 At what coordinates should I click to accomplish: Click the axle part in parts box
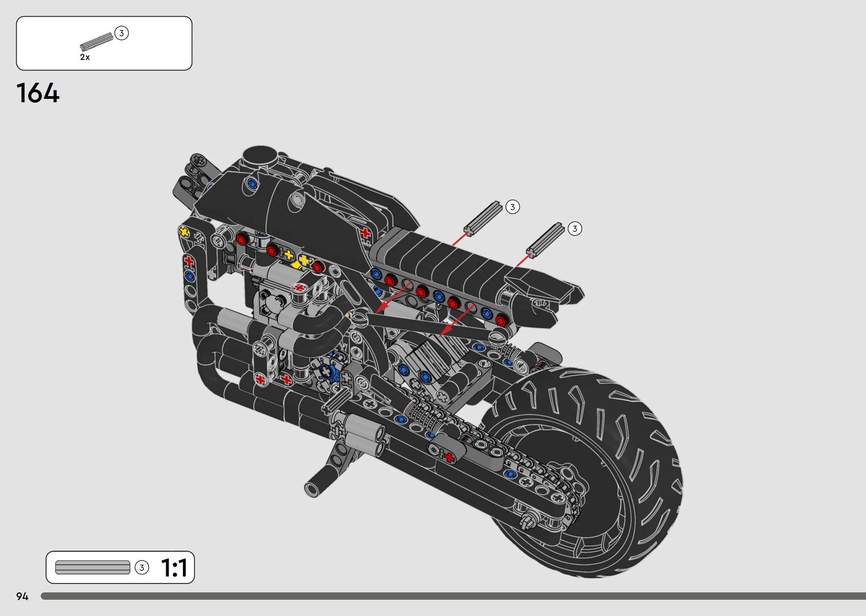coord(97,42)
